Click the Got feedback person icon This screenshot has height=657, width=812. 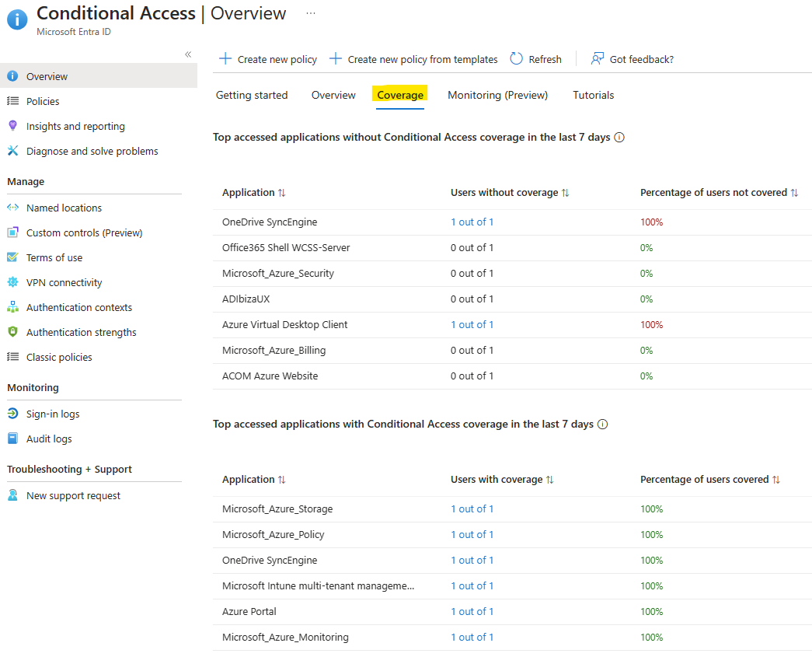[597, 58]
